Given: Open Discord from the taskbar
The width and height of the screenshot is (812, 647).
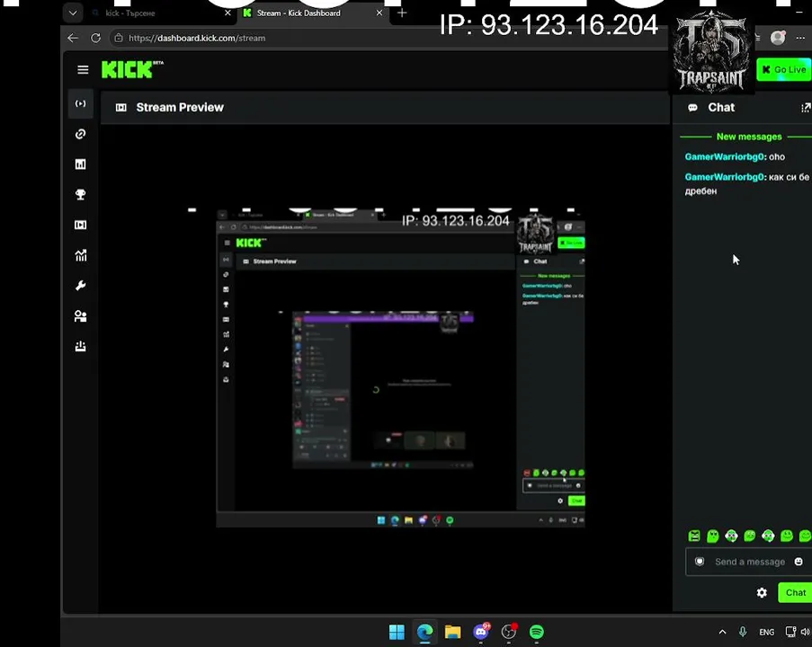Looking at the screenshot, I should coord(481,632).
